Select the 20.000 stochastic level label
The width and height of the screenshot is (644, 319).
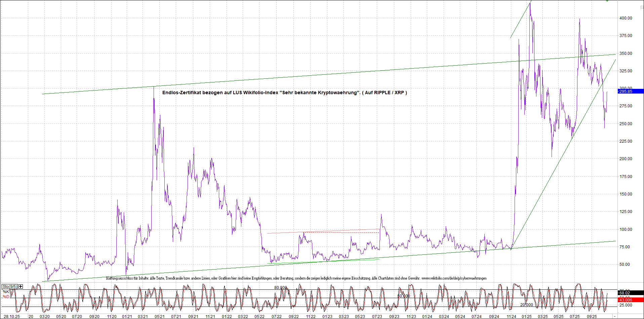[526, 305]
